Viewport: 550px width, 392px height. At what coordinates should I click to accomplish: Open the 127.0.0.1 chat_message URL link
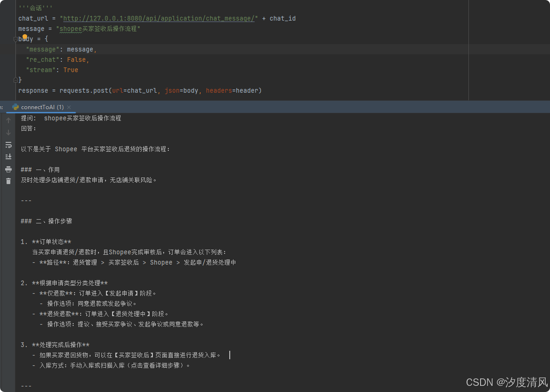[159, 19]
